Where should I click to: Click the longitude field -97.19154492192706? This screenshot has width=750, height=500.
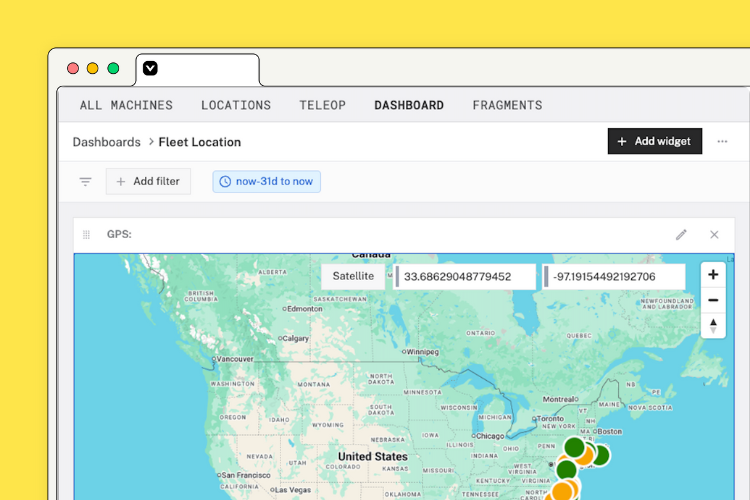pos(614,277)
